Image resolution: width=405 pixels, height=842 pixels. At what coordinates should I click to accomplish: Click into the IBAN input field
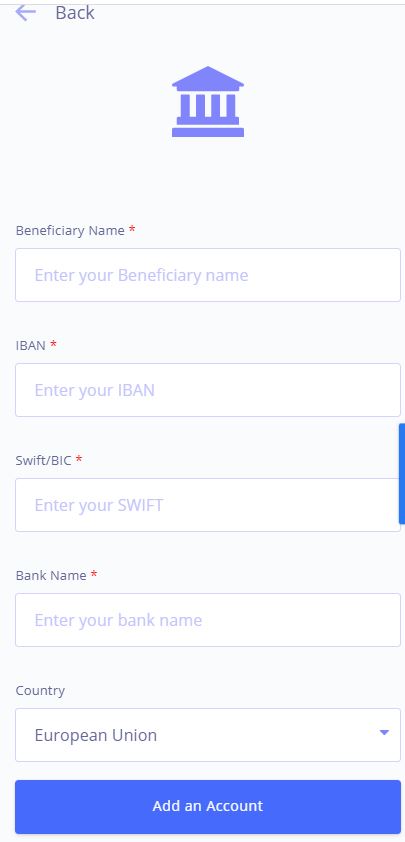pos(208,390)
